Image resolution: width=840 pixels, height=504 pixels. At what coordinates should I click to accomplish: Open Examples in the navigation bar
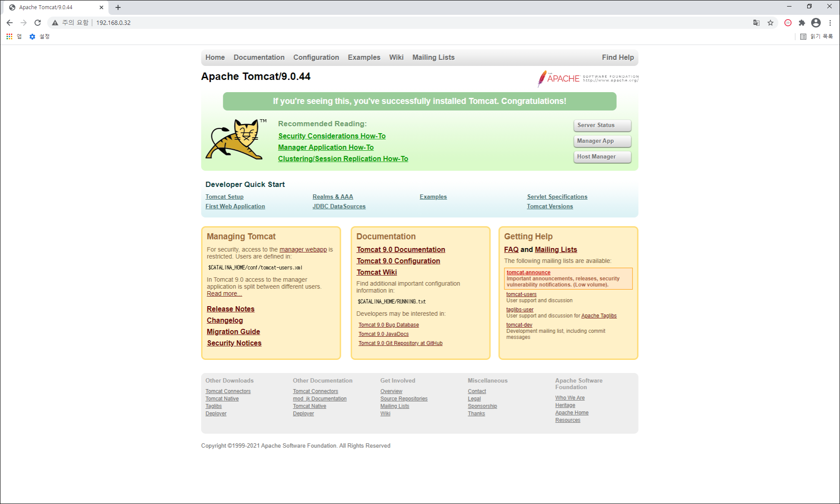[x=364, y=57]
